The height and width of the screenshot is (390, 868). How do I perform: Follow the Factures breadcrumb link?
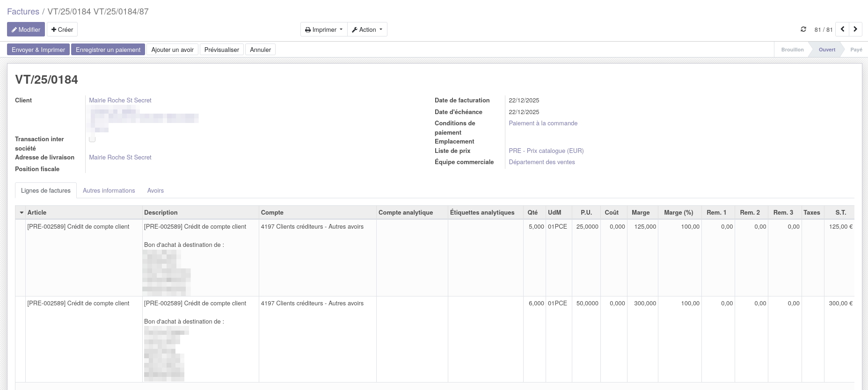pyautogui.click(x=23, y=12)
